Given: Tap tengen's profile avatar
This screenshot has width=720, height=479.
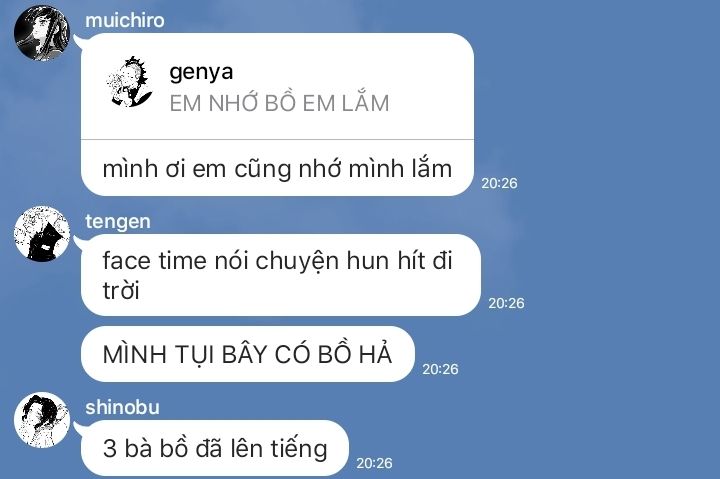Looking at the screenshot, I should pyautogui.click(x=42, y=234).
